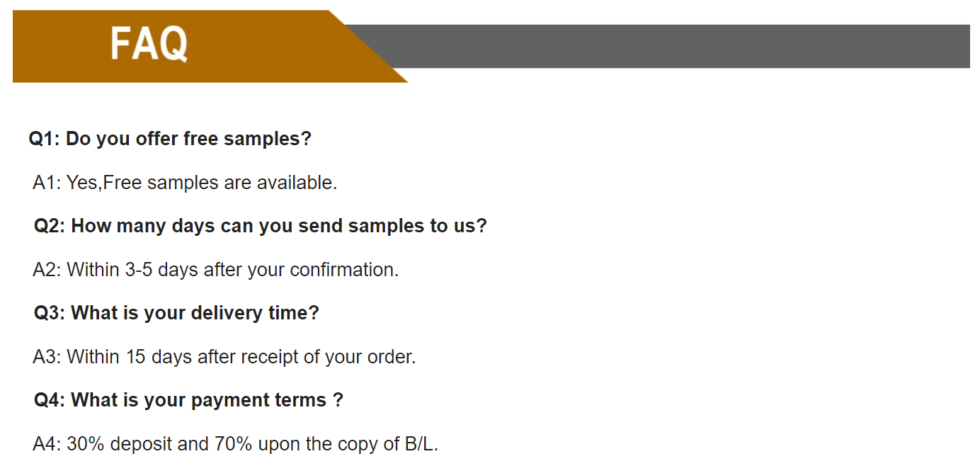Click the white FAQ heading text
This screenshot has height=466, width=980.
point(149,44)
